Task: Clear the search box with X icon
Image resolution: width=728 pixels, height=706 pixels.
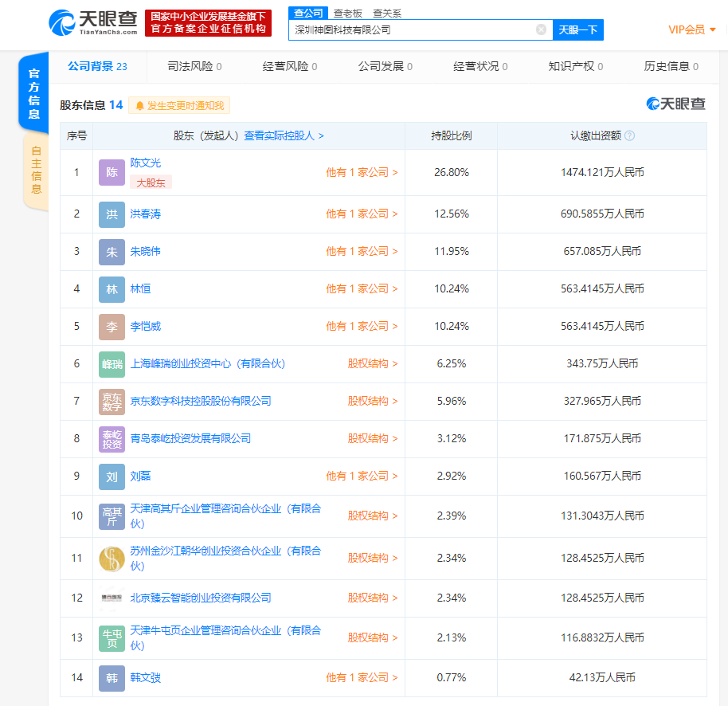Action: 541,29
